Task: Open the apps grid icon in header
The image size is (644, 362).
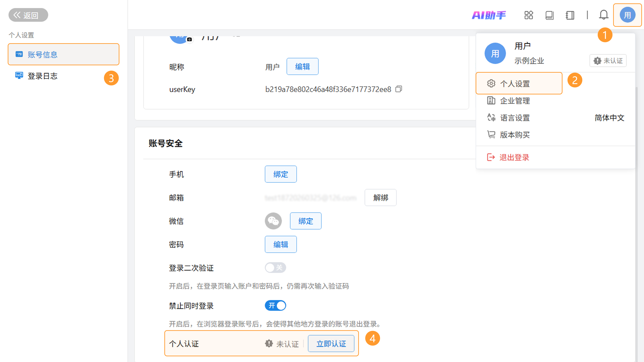Action: (x=528, y=15)
